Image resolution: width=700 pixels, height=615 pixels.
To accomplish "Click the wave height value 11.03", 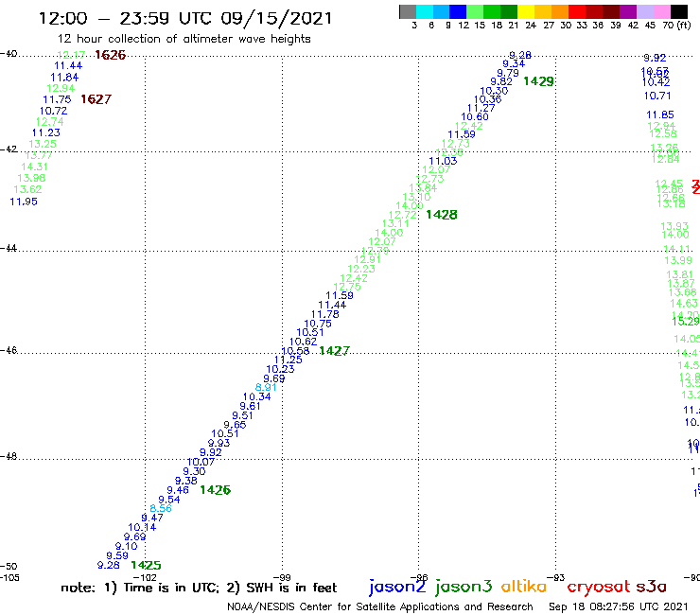I will (444, 161).
